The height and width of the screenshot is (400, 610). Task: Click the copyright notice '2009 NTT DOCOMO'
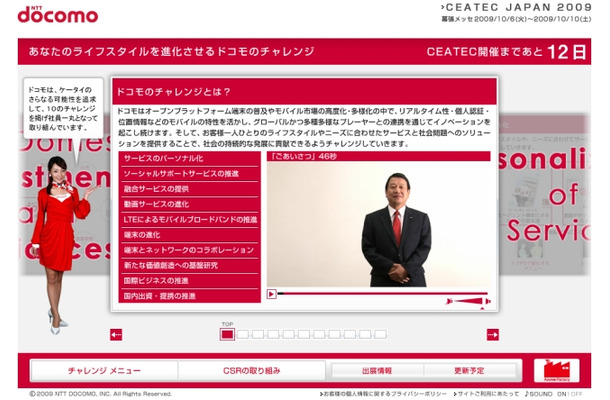(x=100, y=394)
